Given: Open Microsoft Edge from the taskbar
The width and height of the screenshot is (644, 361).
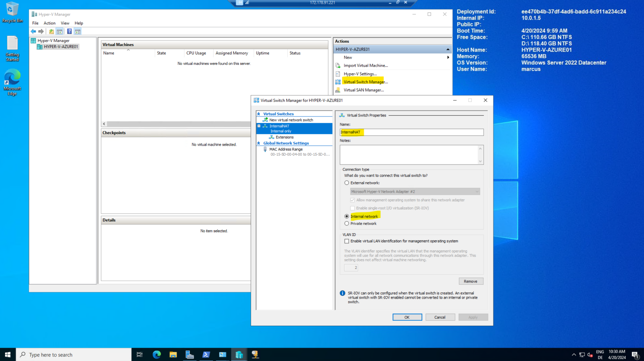Looking at the screenshot, I should pyautogui.click(x=156, y=354).
